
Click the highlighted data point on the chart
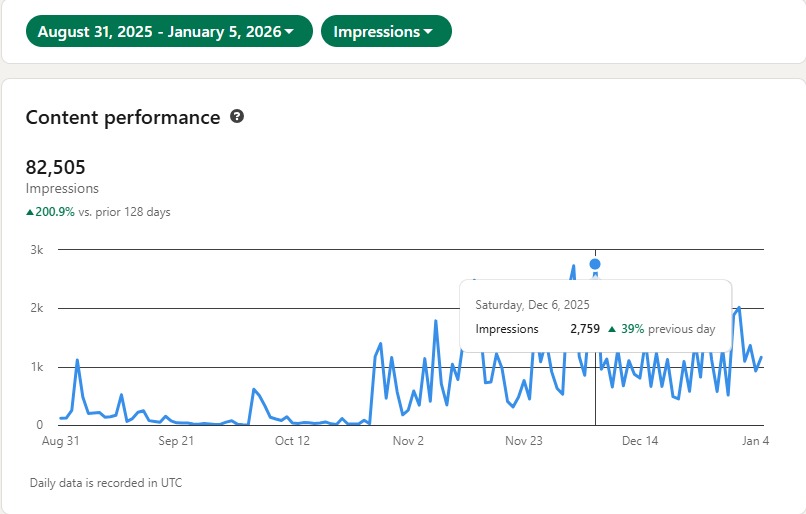tap(595, 264)
